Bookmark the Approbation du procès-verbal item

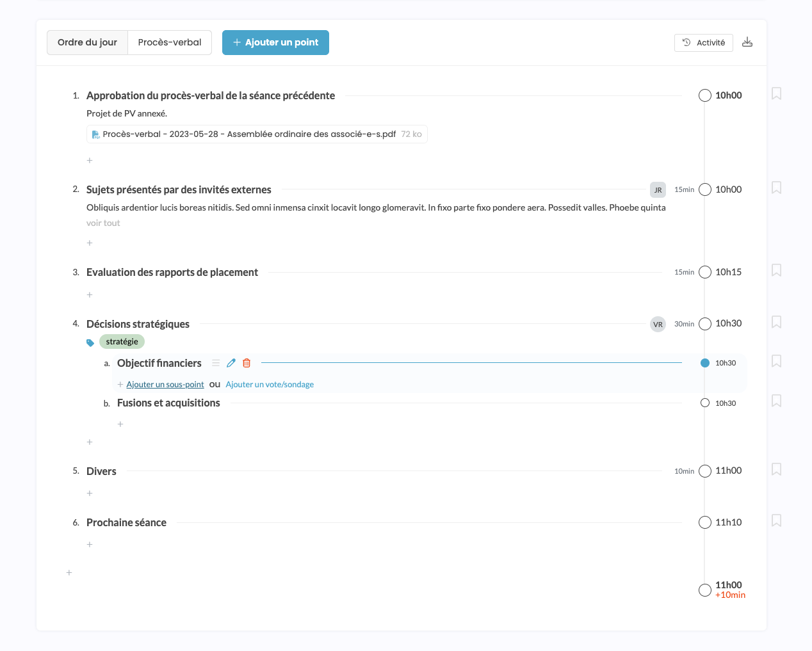point(776,93)
